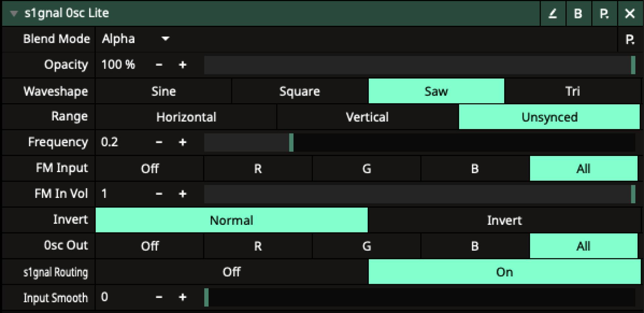Click the B bypass icon in header

[x=578, y=13]
